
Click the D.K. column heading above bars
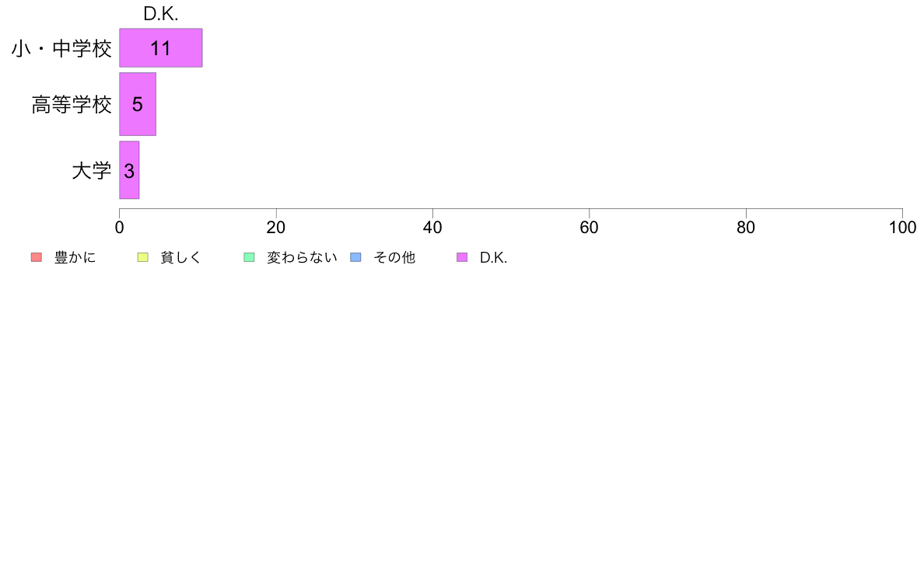point(161,13)
